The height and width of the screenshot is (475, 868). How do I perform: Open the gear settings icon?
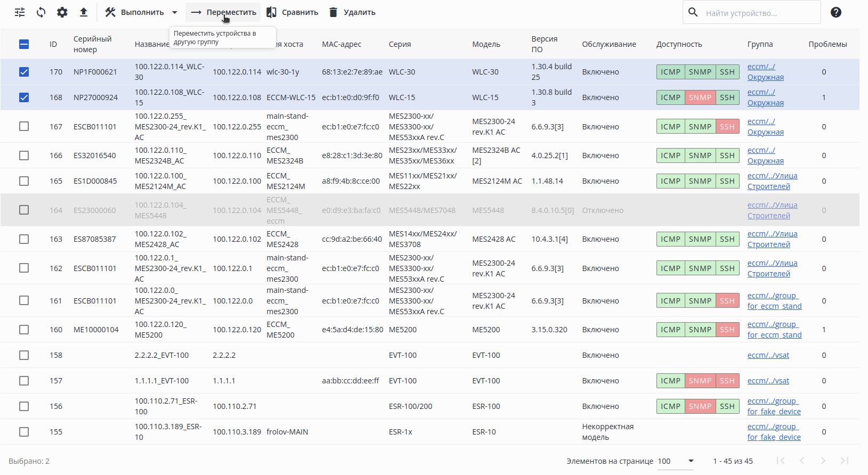pos(62,12)
